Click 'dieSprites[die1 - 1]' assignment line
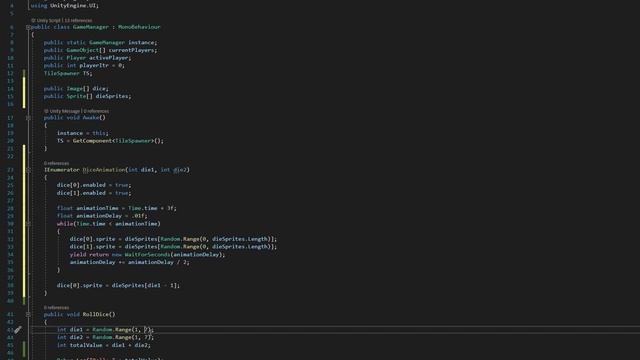640x360 pixels. [x=118, y=286]
